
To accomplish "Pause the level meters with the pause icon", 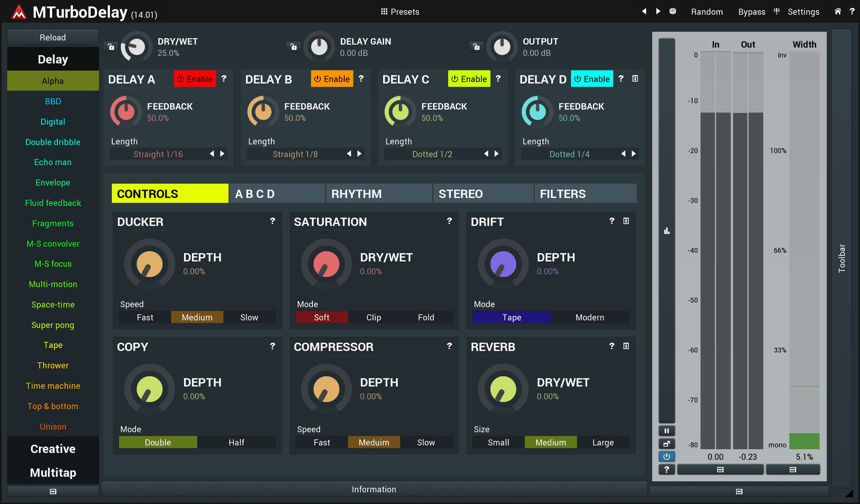I will pos(666,431).
